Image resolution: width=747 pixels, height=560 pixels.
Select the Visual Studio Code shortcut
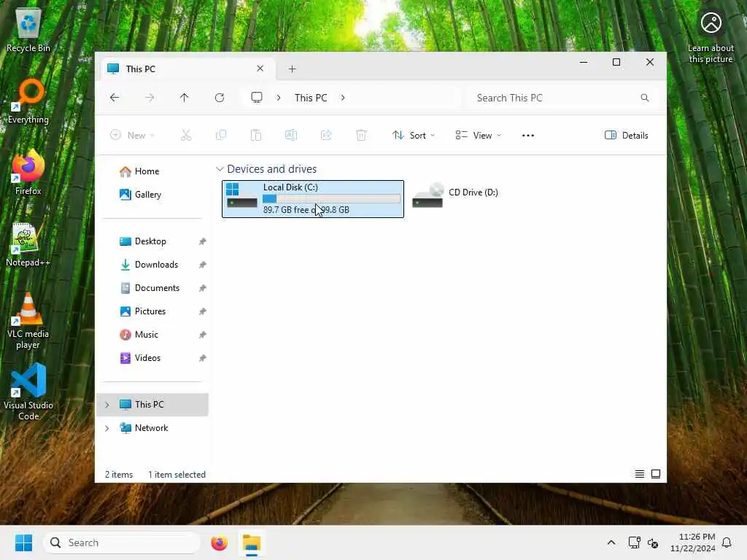(x=28, y=392)
